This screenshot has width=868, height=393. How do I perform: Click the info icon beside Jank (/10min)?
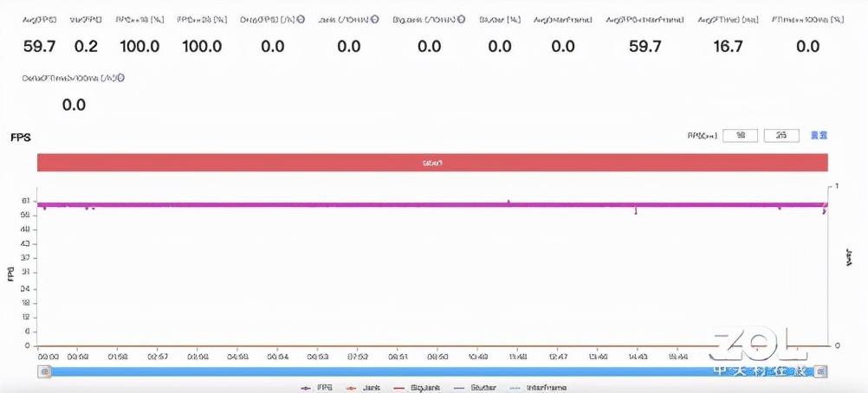coord(375,19)
